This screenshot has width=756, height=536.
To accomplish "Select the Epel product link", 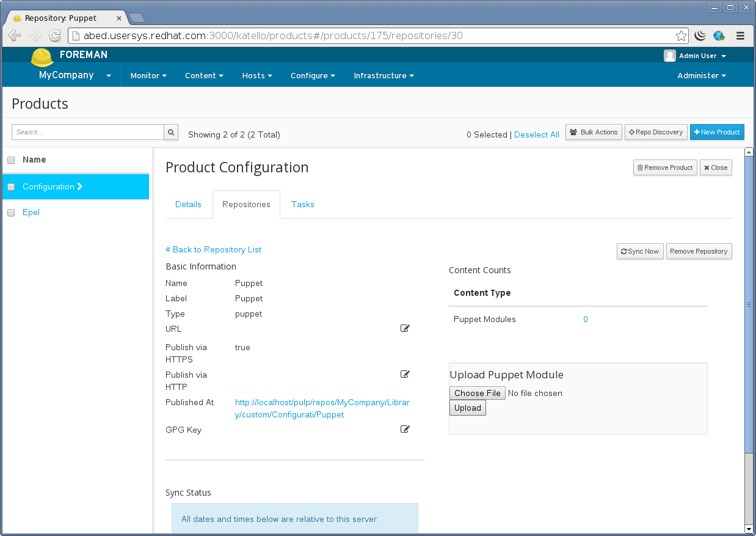I will 31,212.
